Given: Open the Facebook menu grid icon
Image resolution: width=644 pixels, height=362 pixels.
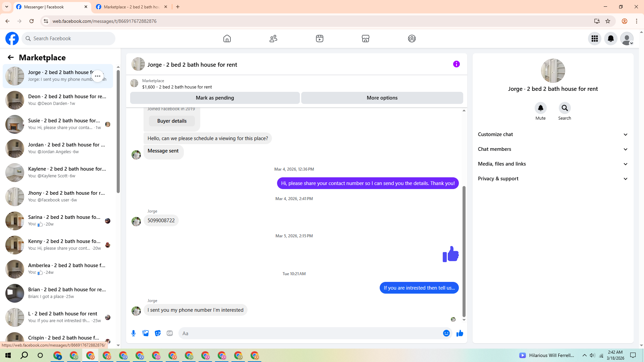Looking at the screenshot, I should point(595,39).
